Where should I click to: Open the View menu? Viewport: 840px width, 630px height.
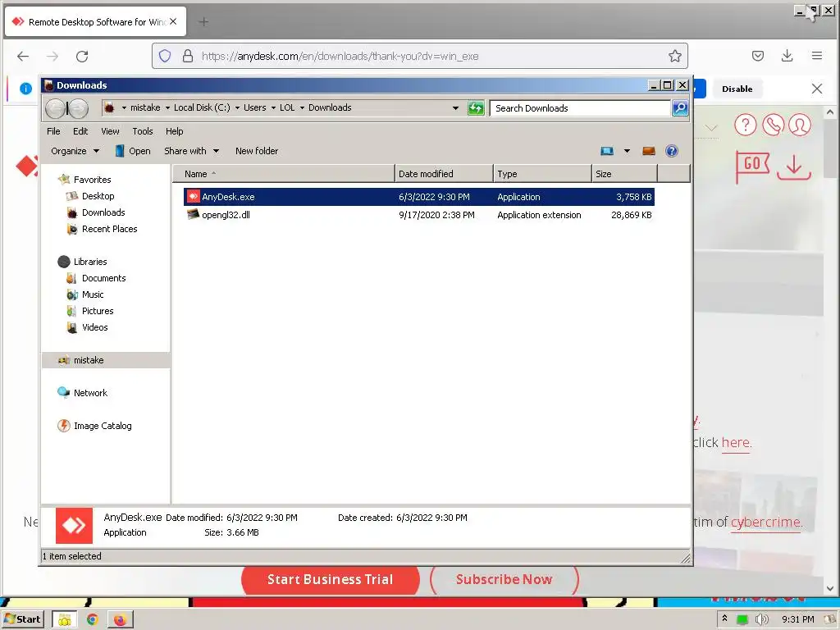point(111,131)
